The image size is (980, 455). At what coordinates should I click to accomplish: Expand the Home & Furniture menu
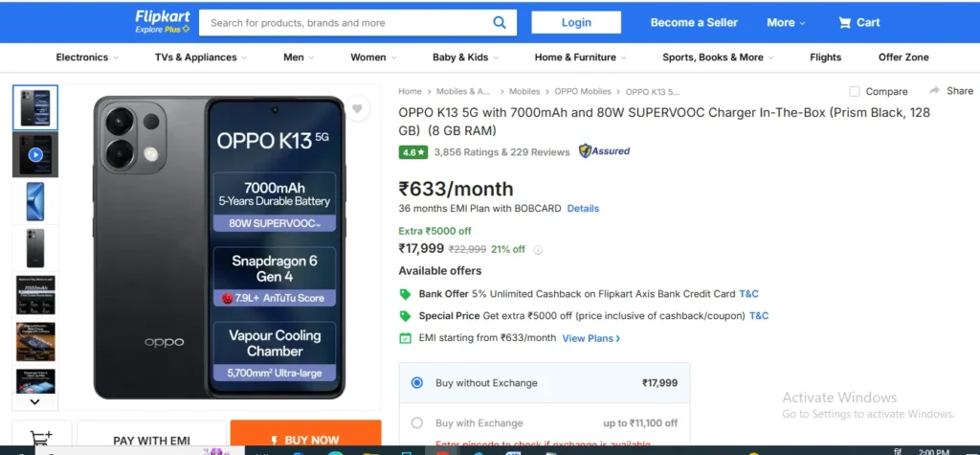pos(581,57)
